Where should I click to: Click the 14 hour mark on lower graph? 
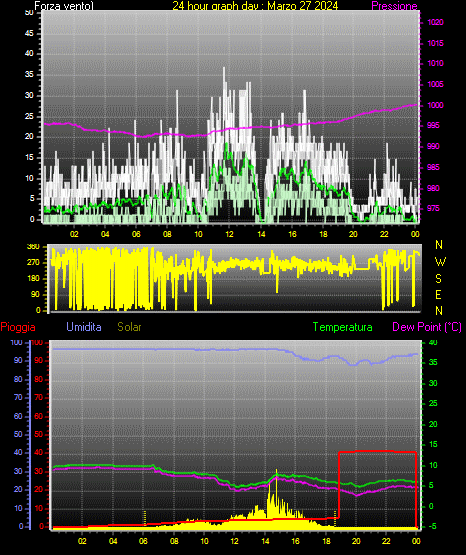point(265,541)
